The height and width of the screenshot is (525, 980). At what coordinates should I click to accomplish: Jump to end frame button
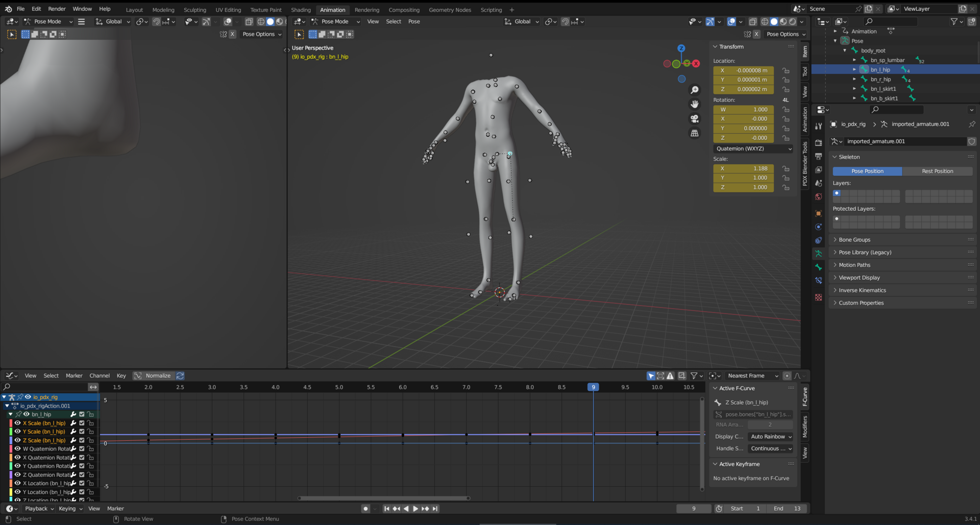pyautogui.click(x=435, y=509)
